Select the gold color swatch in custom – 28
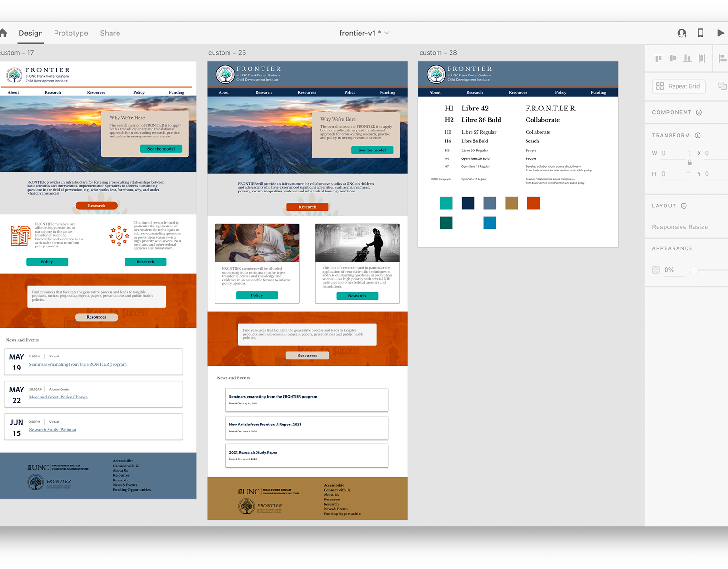 (x=512, y=203)
